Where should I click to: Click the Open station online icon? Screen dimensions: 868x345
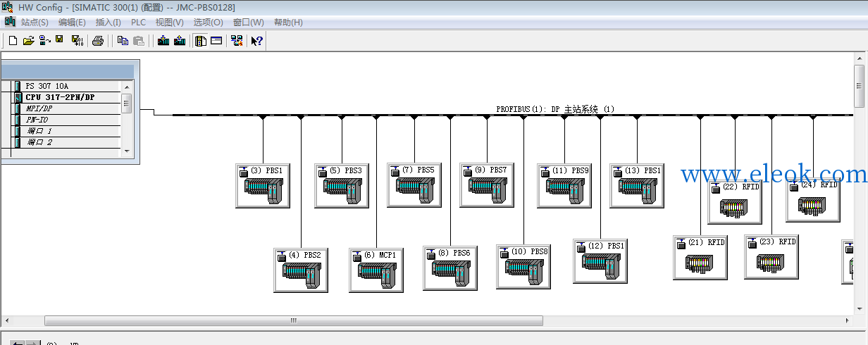pyautogui.click(x=44, y=41)
